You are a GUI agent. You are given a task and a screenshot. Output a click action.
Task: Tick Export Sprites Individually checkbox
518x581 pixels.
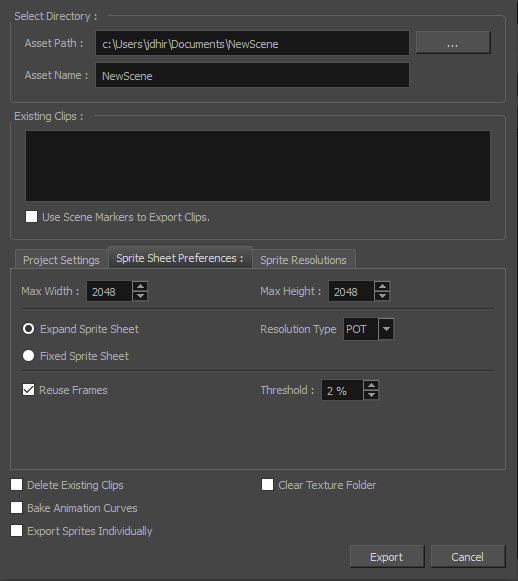[x=17, y=531]
